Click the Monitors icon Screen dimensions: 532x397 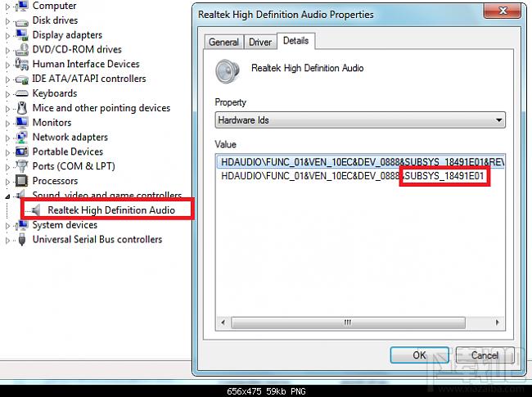tap(22, 123)
